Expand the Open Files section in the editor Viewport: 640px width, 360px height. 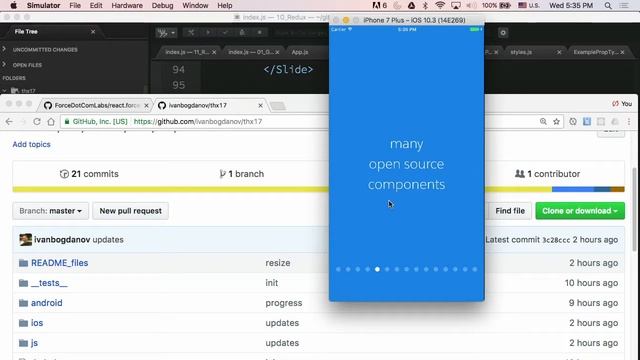click(x=4, y=64)
